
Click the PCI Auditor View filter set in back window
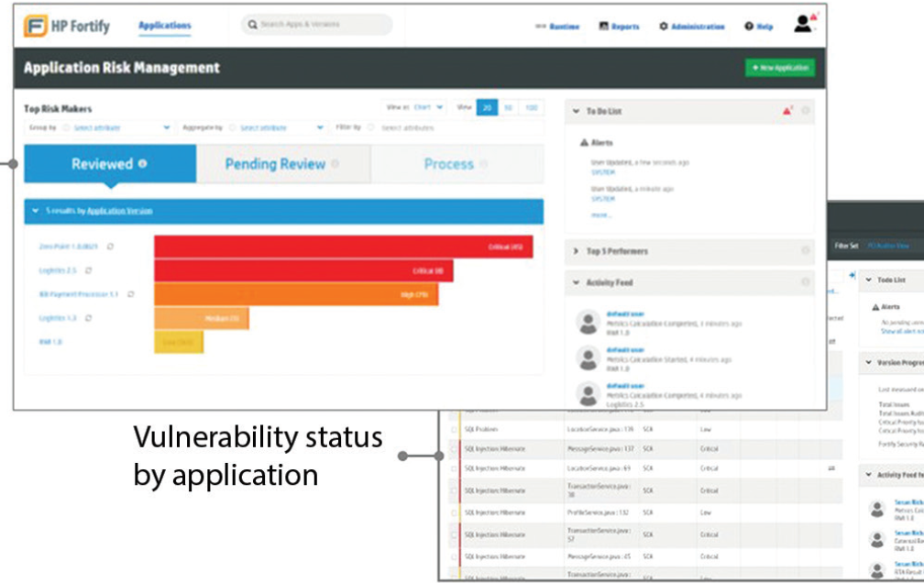pyautogui.click(x=888, y=246)
